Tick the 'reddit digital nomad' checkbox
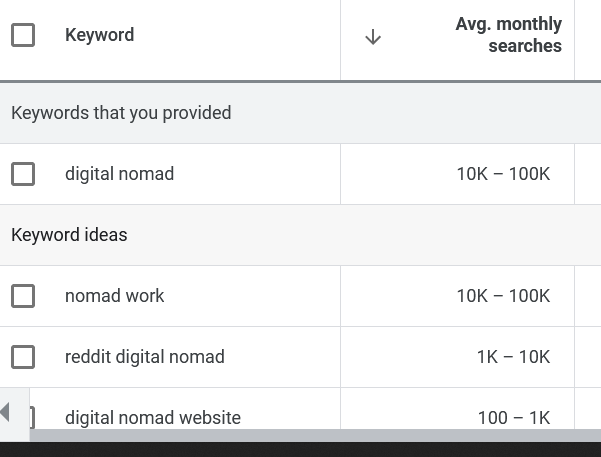 tap(22, 357)
